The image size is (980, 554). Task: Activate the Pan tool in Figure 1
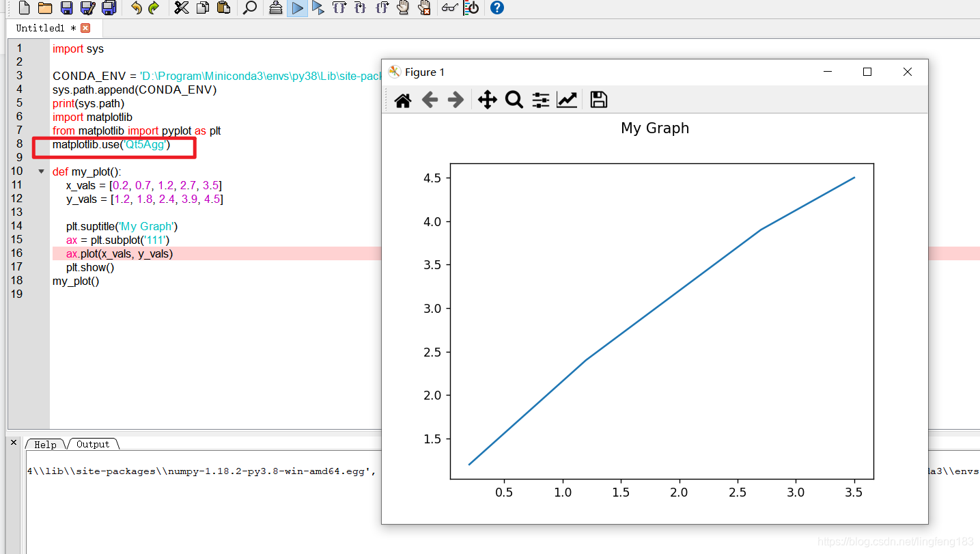[x=487, y=100]
